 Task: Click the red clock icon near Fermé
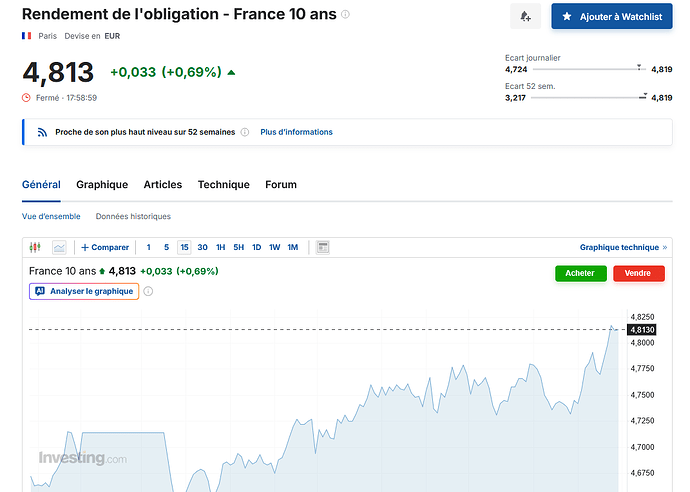coord(26,98)
